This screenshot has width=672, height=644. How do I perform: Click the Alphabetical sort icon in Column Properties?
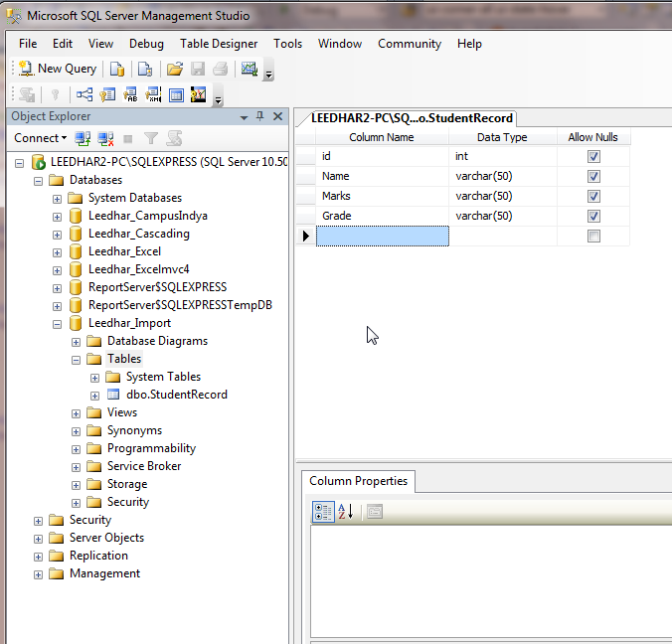click(x=346, y=512)
